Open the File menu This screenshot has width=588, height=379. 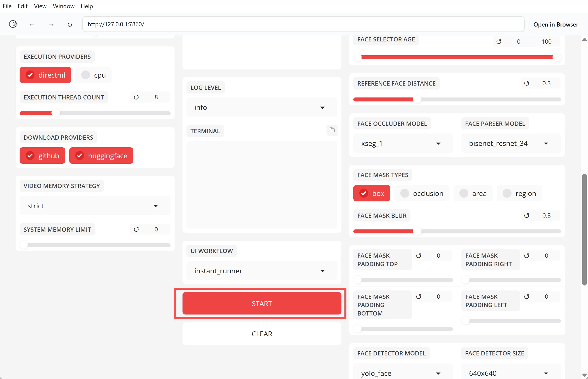7,6
